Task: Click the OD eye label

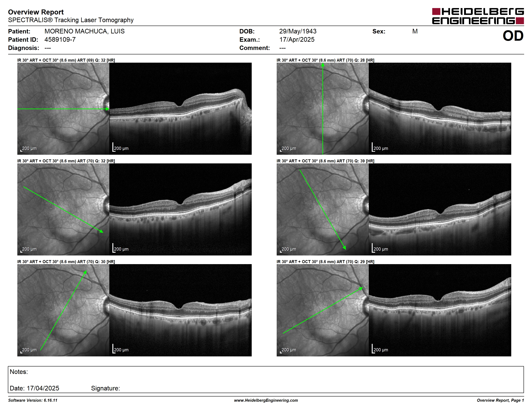Action: tap(513, 36)
